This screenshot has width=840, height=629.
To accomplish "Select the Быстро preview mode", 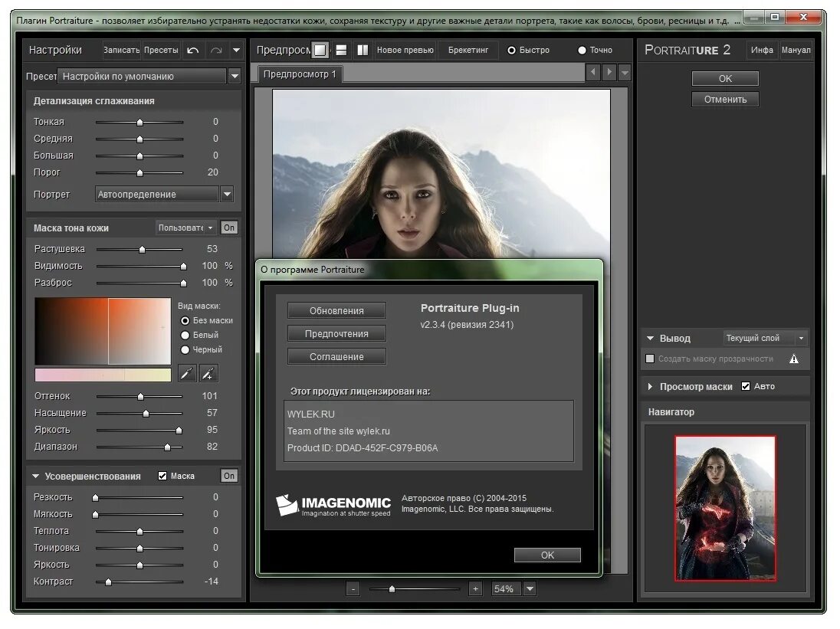I will click(x=512, y=51).
